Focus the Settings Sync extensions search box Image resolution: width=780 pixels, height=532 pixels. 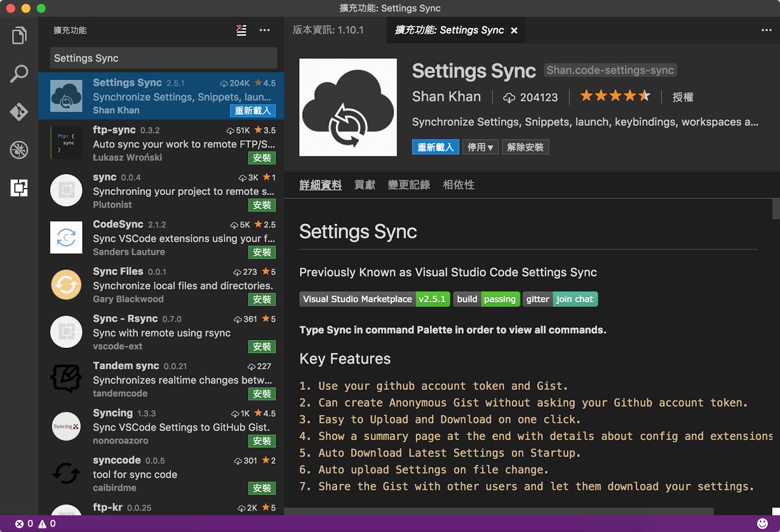coord(164,58)
